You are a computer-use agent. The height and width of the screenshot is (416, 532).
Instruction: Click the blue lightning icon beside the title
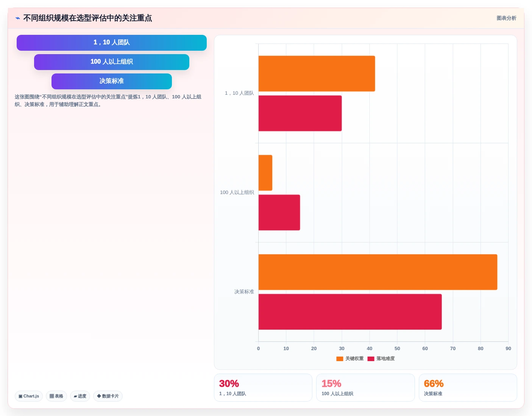[17, 18]
